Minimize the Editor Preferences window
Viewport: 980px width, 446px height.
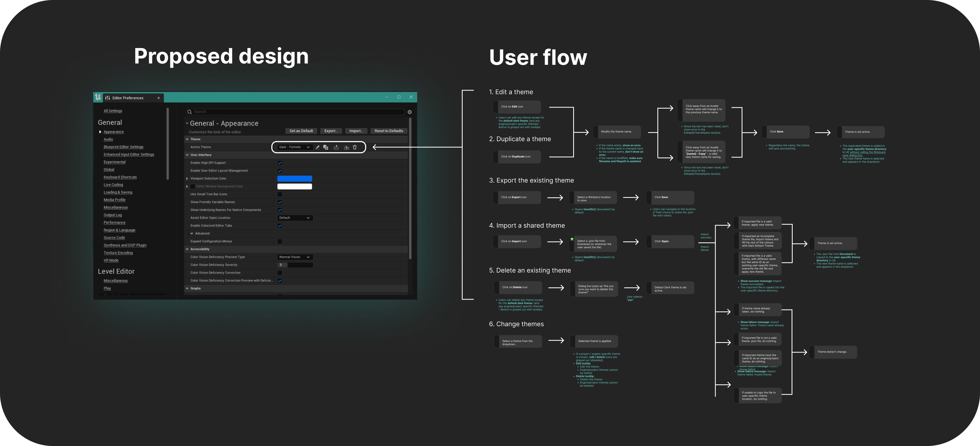coord(387,97)
